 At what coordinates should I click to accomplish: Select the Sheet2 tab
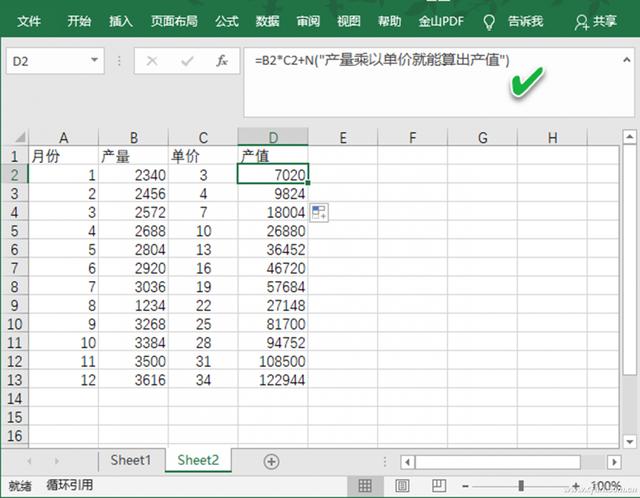(x=198, y=460)
